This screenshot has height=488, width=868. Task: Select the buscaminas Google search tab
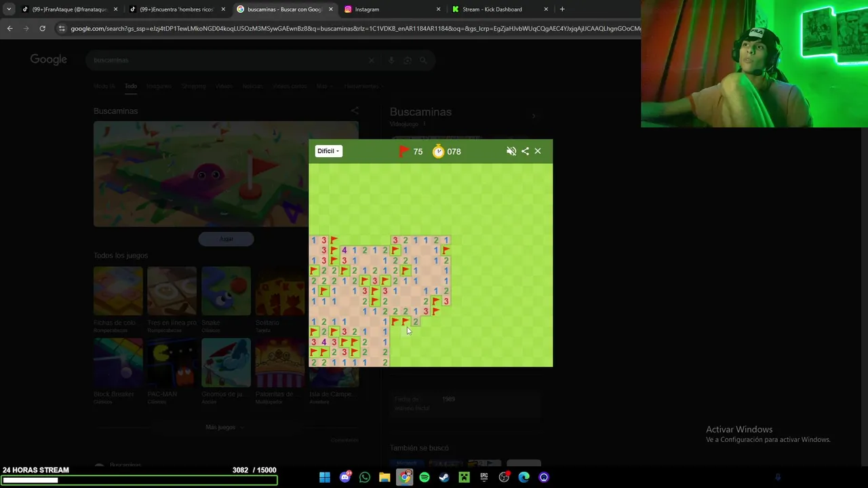click(x=283, y=9)
